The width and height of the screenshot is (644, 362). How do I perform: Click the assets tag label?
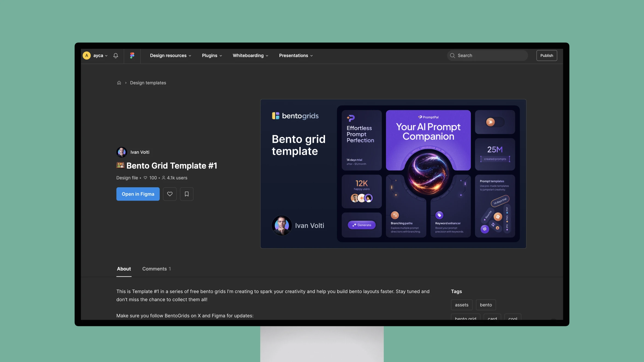(x=461, y=305)
